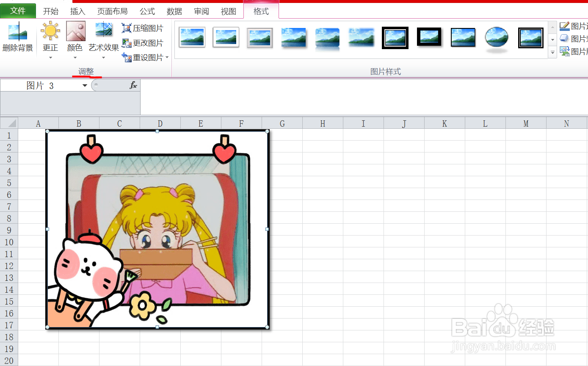Viewport: 588px width, 366px height.
Task: Expand the Corrections (更正) dropdown arrow
Action: tap(50, 58)
